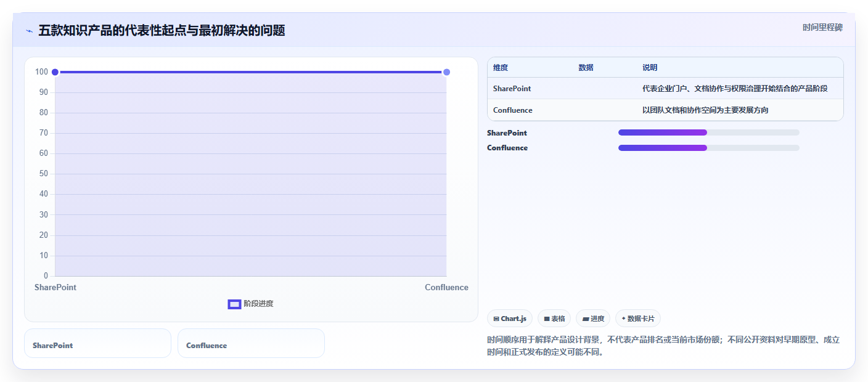Click the Confluence data point on chart
Image resolution: width=868 pixels, height=382 pixels.
[446, 72]
